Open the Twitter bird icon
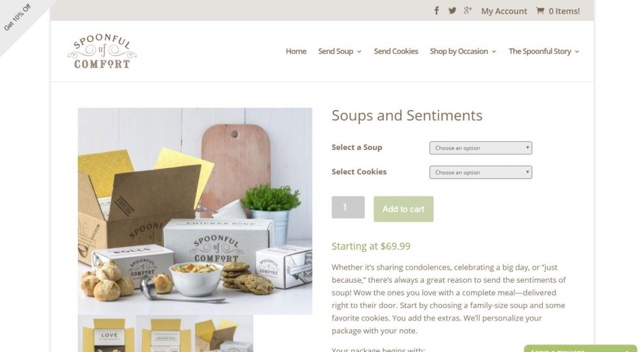Image resolution: width=644 pixels, height=352 pixels. click(452, 11)
